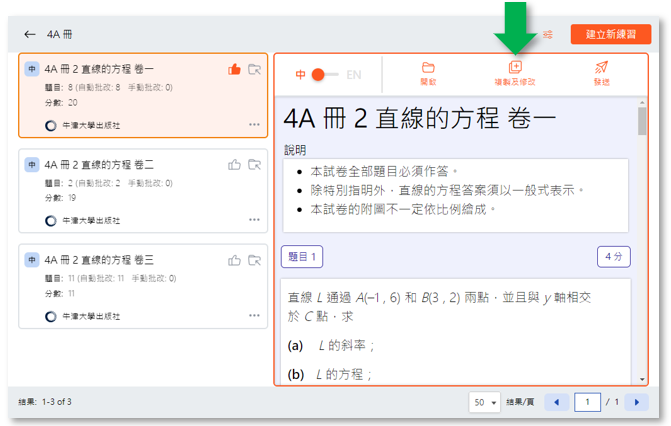Click the bookmark folder icon on 卷一
671x426 pixels.
coord(254,69)
